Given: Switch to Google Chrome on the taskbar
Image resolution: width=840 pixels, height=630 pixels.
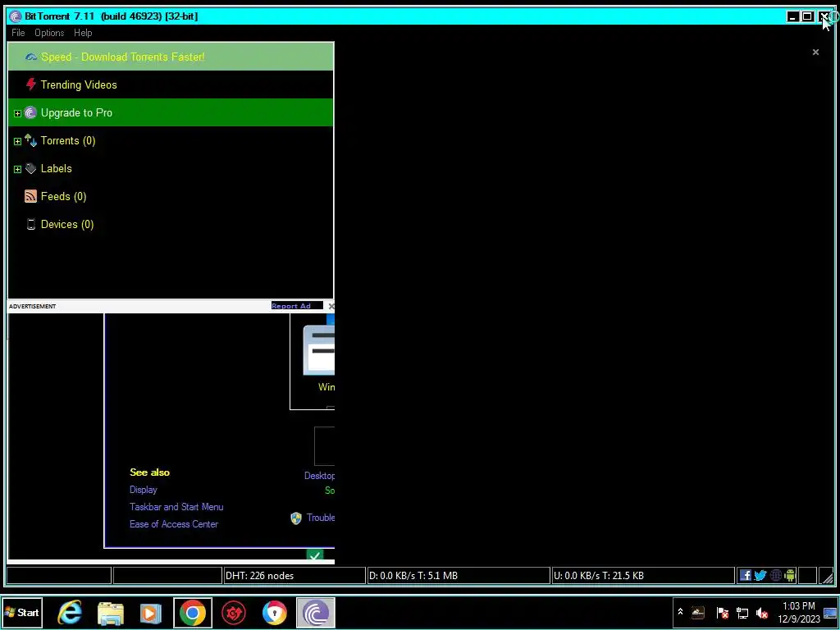Looking at the screenshot, I should click(192, 612).
